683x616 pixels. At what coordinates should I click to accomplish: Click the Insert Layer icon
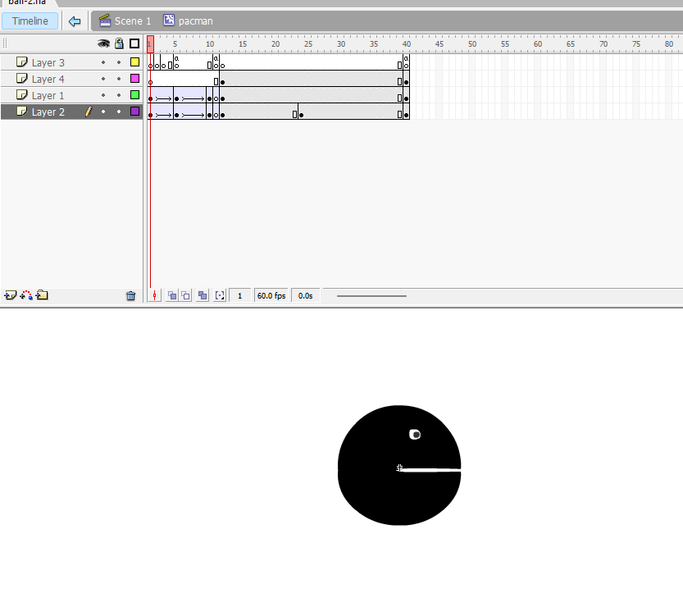point(11,295)
